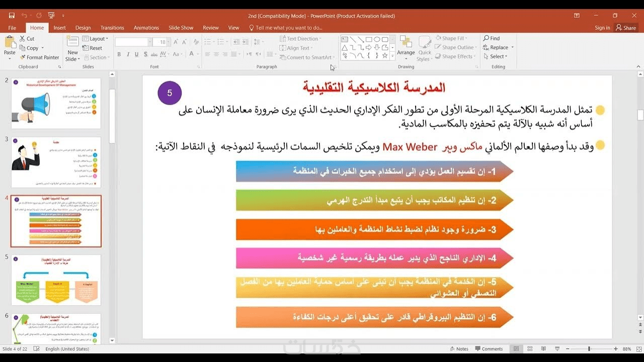
Task: Reset the slide layout
Action: pyautogui.click(x=92, y=48)
